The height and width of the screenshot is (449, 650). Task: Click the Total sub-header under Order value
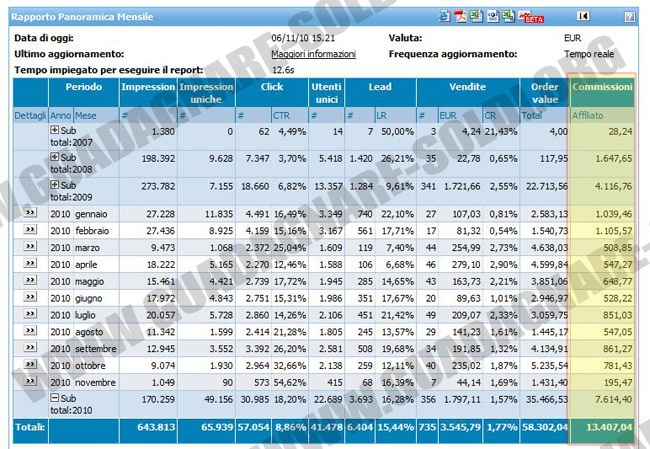(x=531, y=116)
